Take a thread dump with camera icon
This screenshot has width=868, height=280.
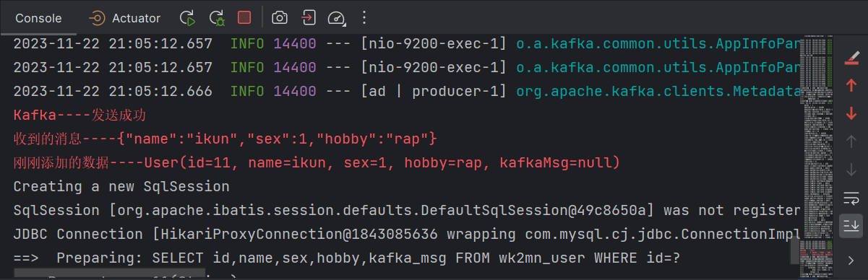tap(280, 17)
